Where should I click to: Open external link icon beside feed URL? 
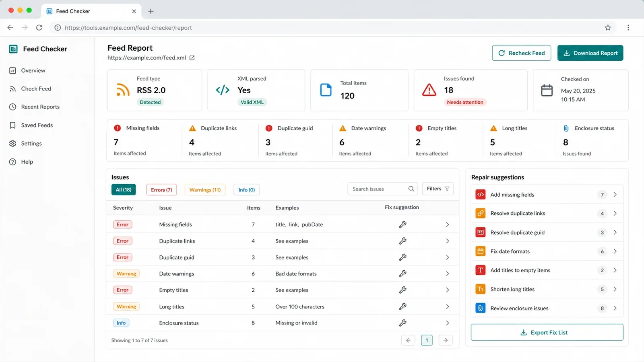(192, 58)
